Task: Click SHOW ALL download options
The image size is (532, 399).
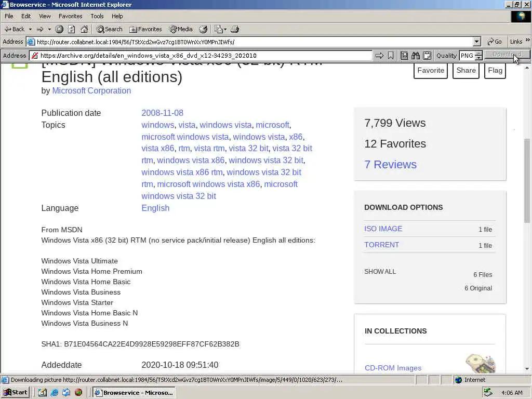Action: coord(380,271)
